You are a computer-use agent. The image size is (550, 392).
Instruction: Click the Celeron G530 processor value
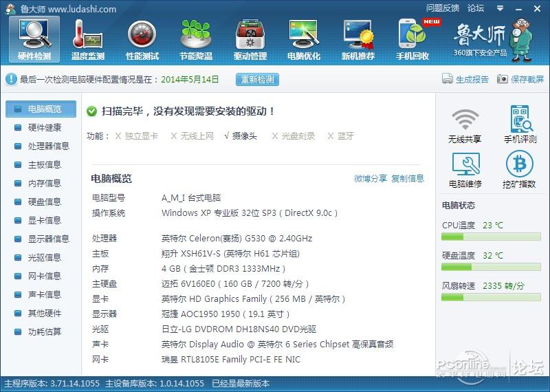[x=236, y=239]
